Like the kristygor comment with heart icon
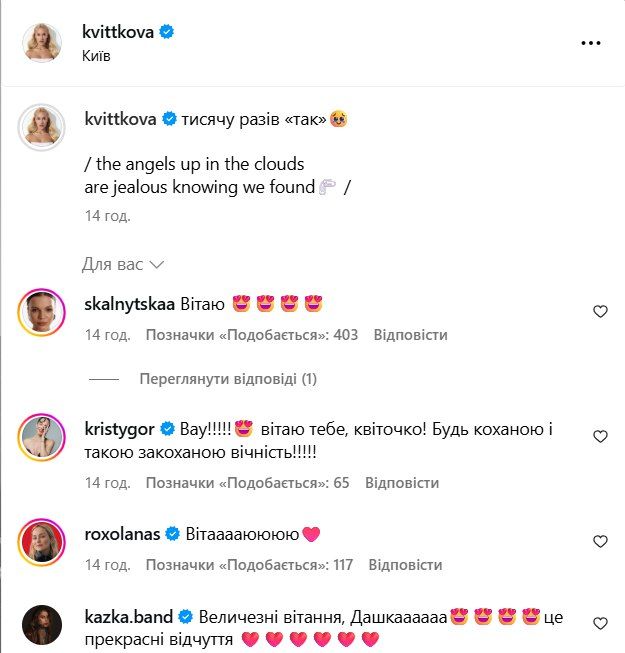This screenshot has width=625, height=653. (600, 436)
